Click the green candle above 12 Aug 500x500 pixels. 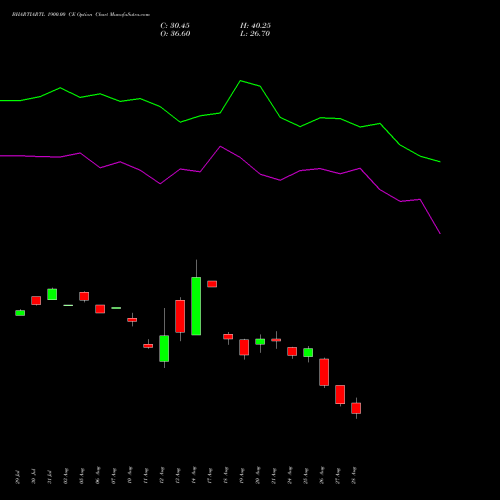(164, 348)
